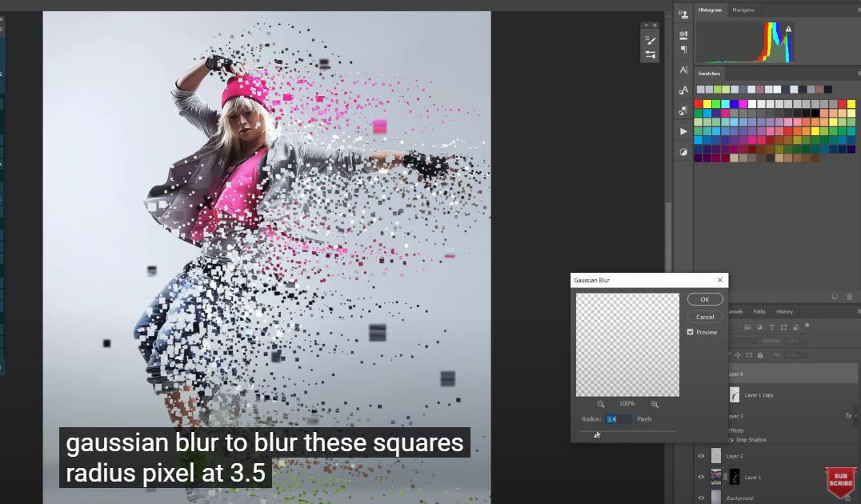Screen dimensions: 861x504
Task: Collapse Layer 3 effects list arrow
Action: [x=857, y=416]
